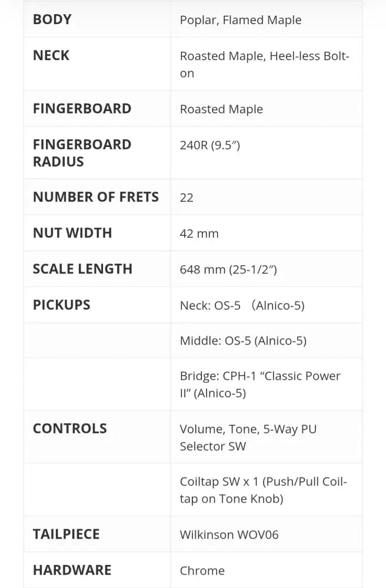This screenshot has width=386, height=588.
Task: Select the 'Coiltap SW x 1' controls text
Action: point(263,490)
